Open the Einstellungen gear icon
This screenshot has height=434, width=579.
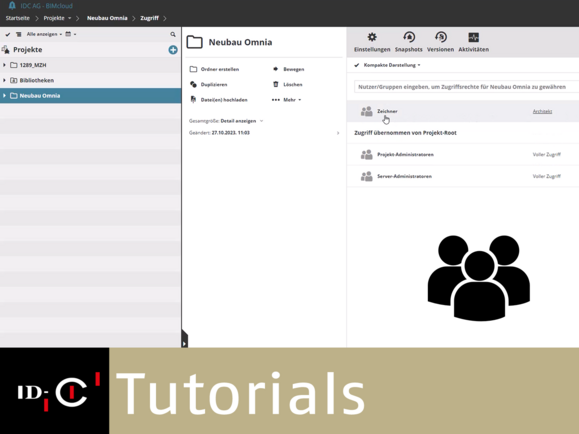pyautogui.click(x=372, y=37)
